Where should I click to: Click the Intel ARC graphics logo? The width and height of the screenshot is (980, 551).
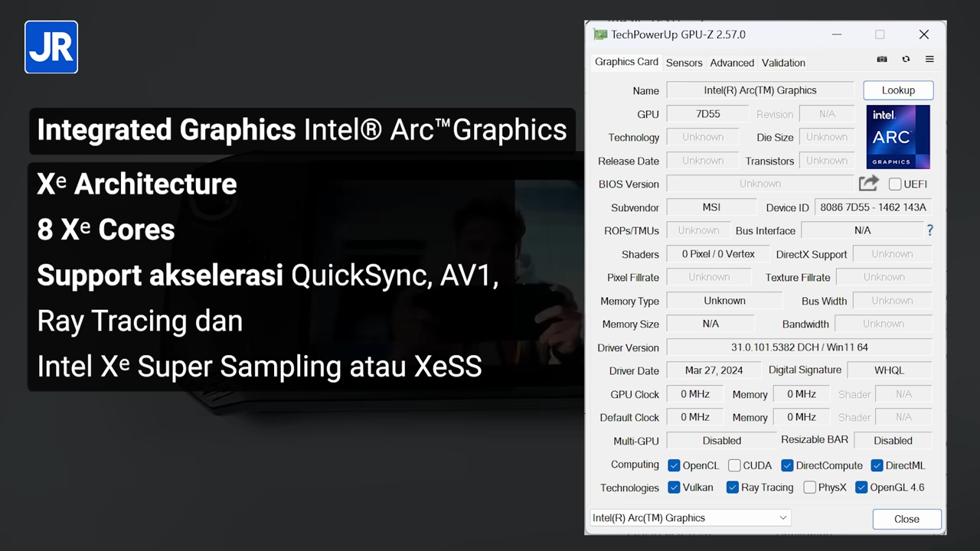point(898,137)
